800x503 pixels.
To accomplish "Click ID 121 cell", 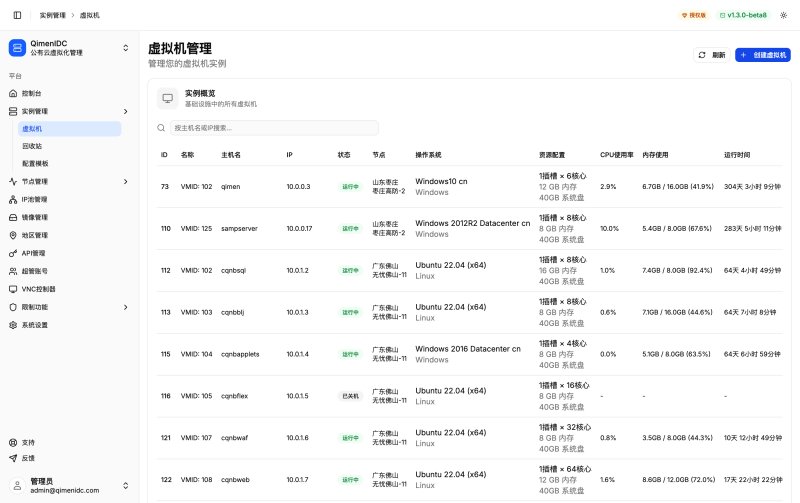I will click(x=166, y=438).
